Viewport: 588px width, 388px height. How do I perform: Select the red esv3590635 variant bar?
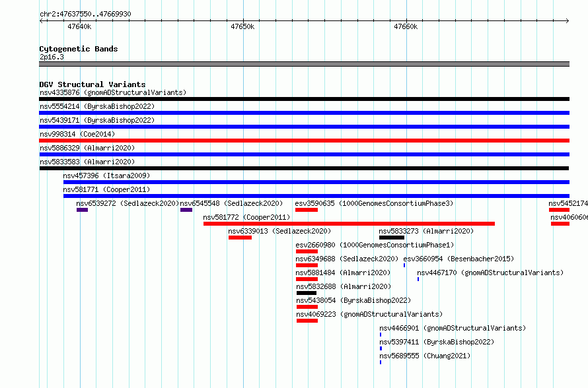[x=307, y=210]
